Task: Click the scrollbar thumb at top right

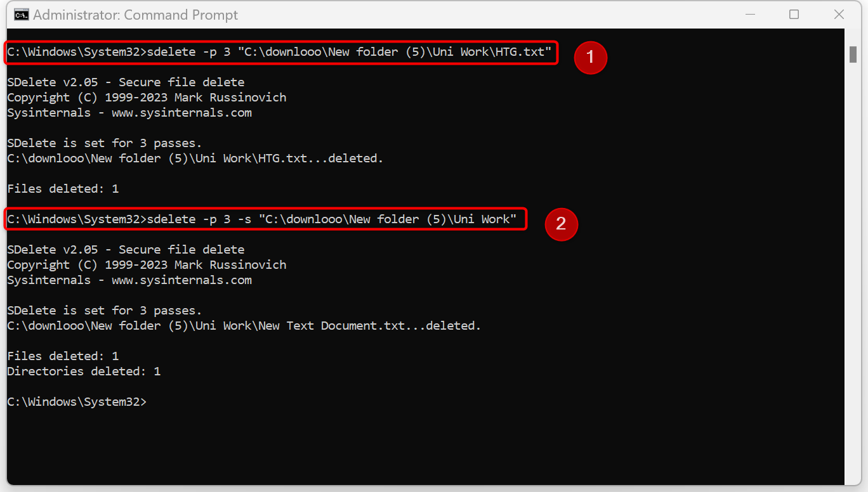Action: point(853,55)
